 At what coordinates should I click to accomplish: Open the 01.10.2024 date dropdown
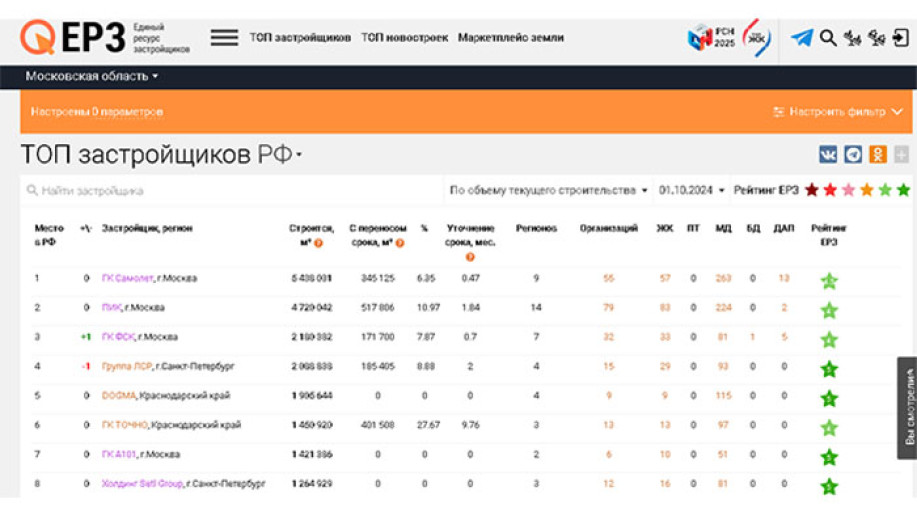[691, 190]
